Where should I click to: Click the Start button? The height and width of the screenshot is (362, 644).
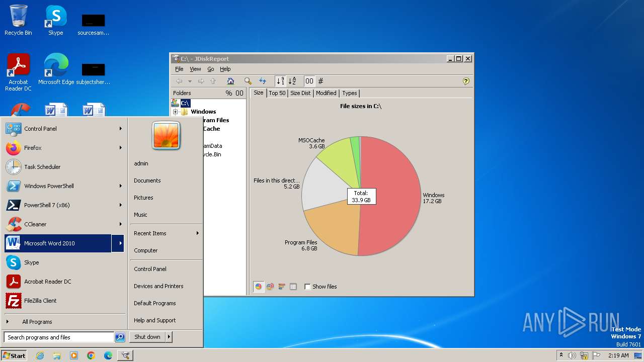[14, 355]
